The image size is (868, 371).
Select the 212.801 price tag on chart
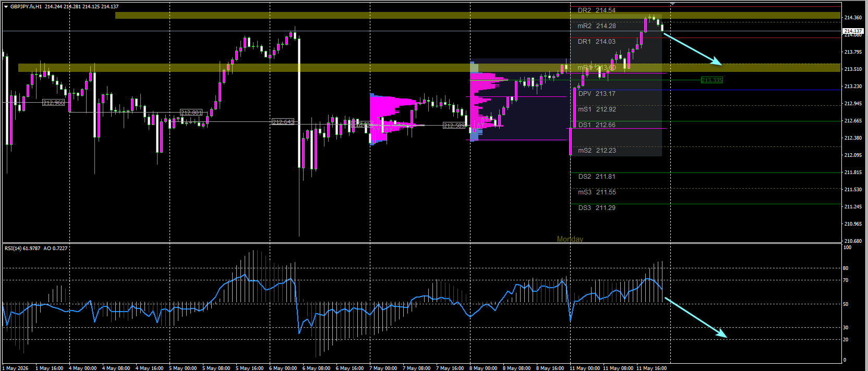point(191,113)
